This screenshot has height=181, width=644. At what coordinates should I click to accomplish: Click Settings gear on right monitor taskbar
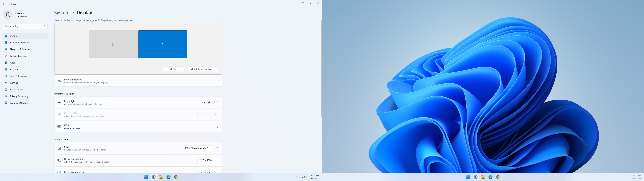(x=476, y=177)
